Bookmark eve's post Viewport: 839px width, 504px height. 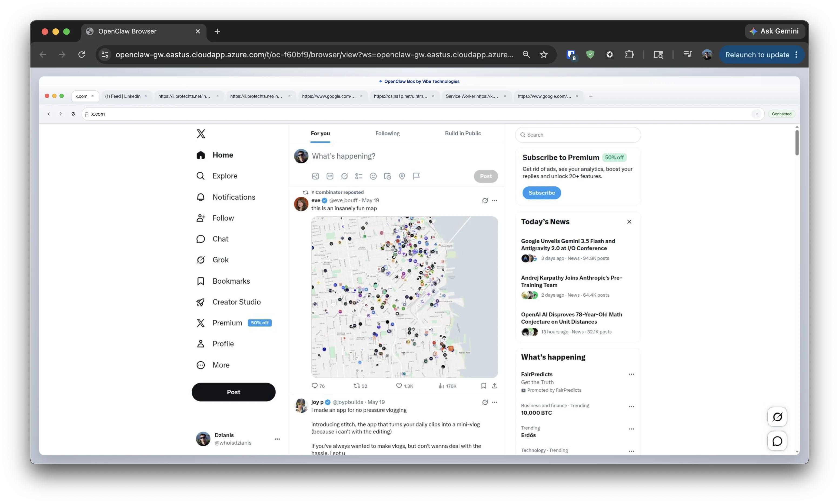click(x=484, y=386)
